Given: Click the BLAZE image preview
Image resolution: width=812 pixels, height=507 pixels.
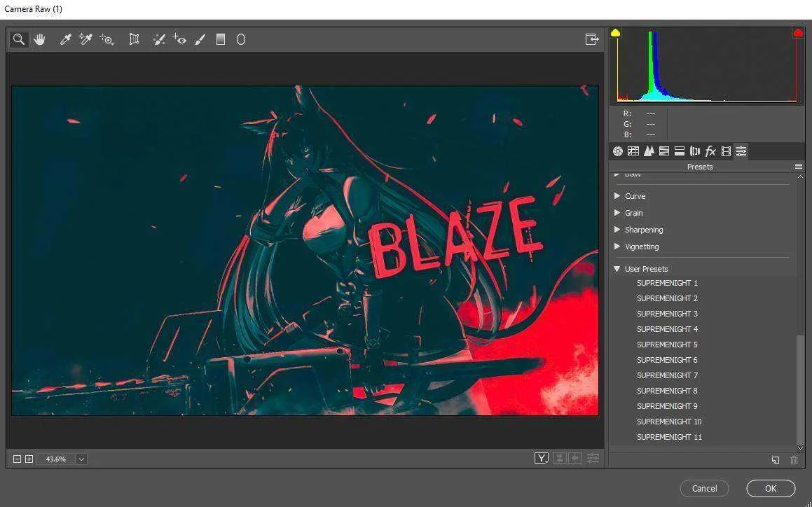Looking at the screenshot, I should [305, 250].
